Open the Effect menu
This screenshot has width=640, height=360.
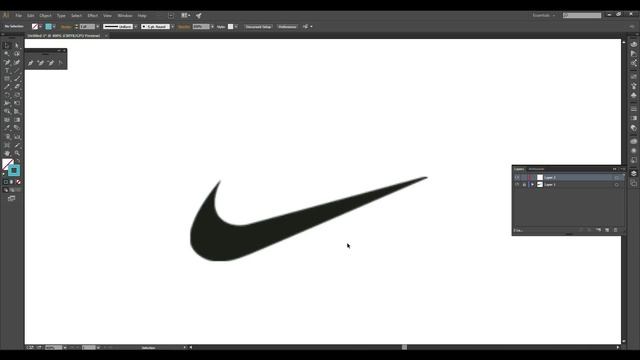tap(93, 16)
